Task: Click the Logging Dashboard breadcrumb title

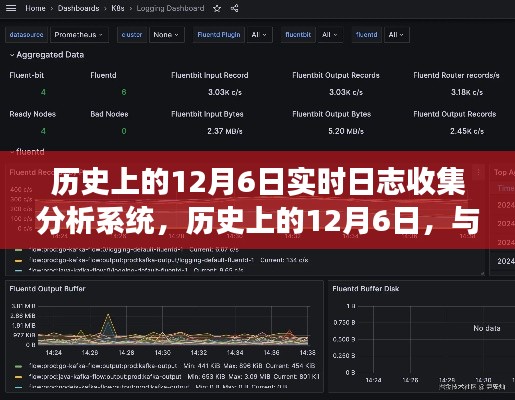Action: tap(170, 8)
